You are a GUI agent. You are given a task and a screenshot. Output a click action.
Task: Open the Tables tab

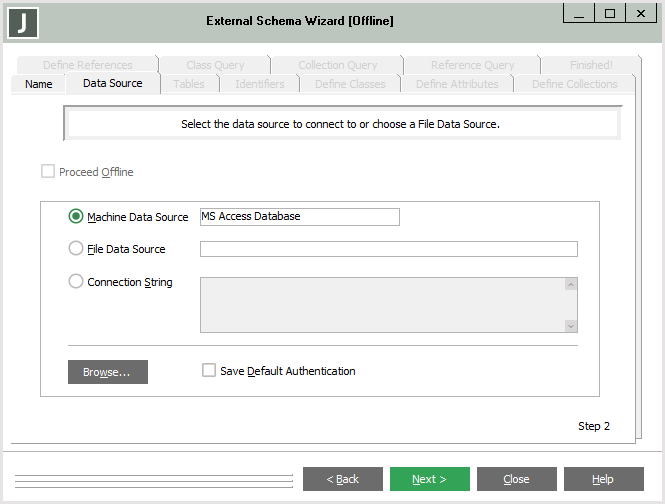tap(189, 84)
